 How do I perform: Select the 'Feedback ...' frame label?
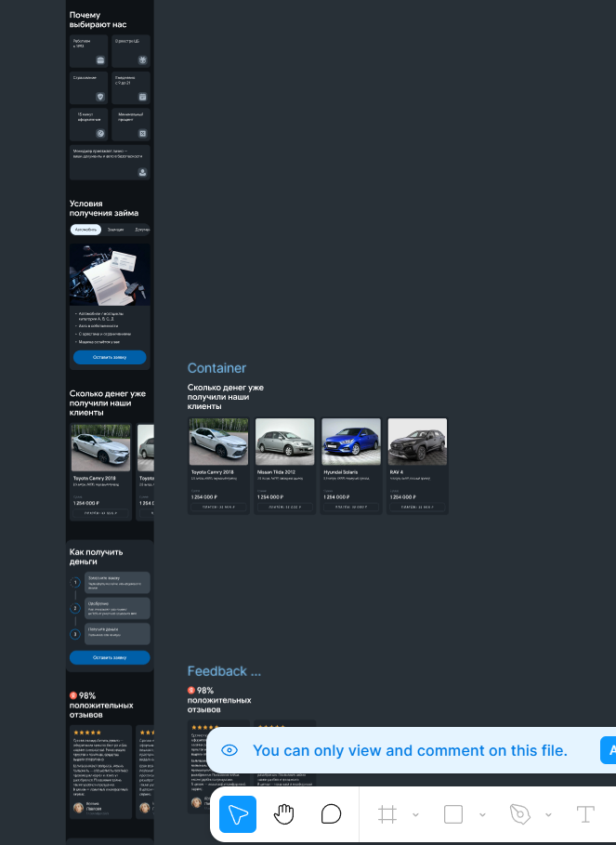(x=224, y=671)
